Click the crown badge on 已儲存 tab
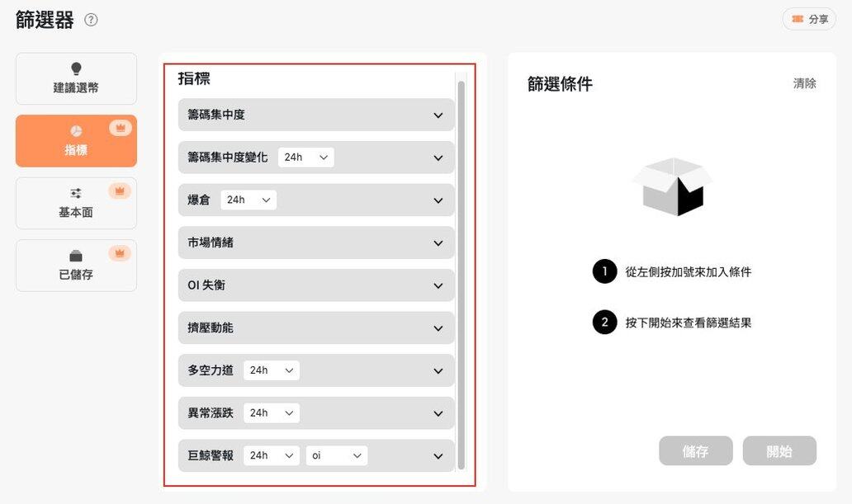The height and width of the screenshot is (504, 852). (x=120, y=253)
